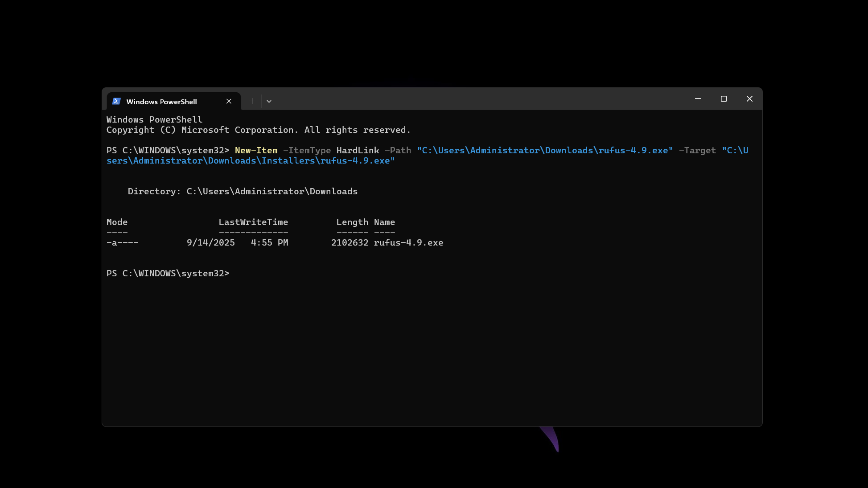Screen dimensions: 868x488
Task: Click the -Target parameter text
Action: point(698,151)
